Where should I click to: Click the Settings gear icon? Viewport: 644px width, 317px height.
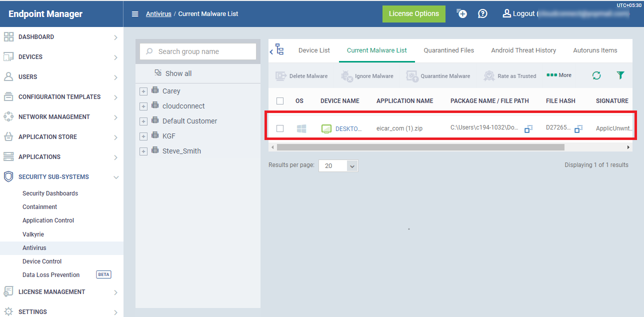[x=8, y=312]
